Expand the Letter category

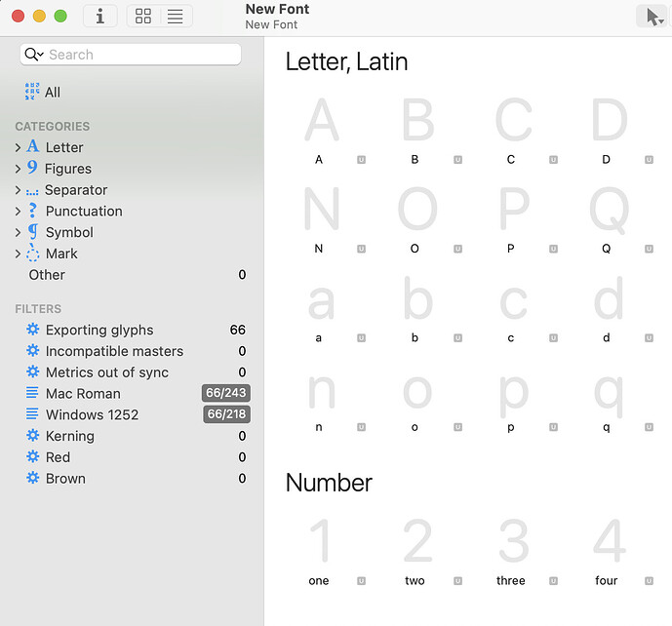[18, 147]
